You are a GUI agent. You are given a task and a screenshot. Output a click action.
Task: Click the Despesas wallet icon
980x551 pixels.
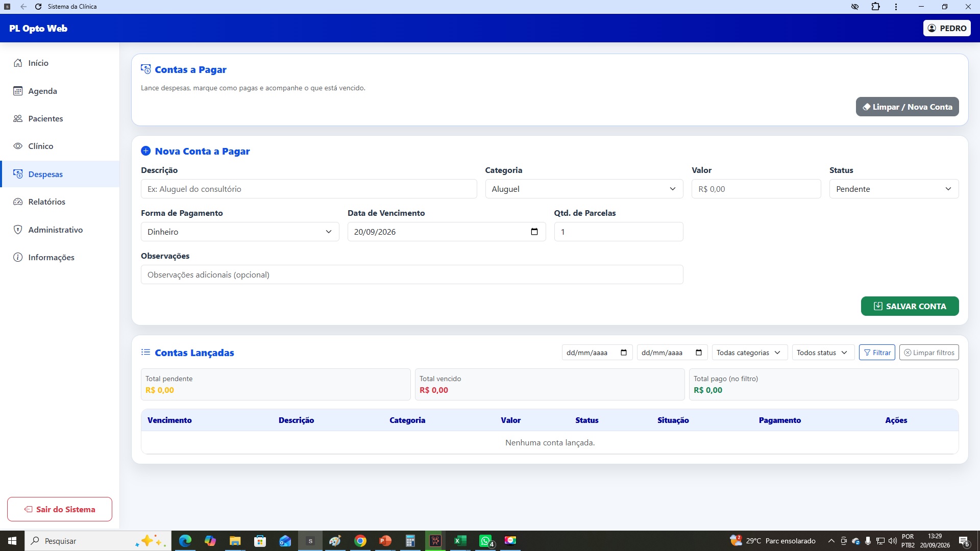tap(18, 174)
